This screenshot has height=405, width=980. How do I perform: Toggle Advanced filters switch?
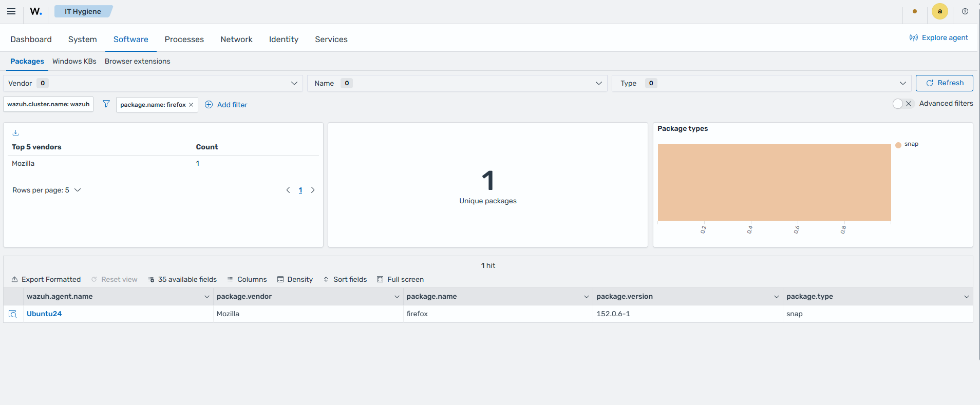(x=903, y=104)
